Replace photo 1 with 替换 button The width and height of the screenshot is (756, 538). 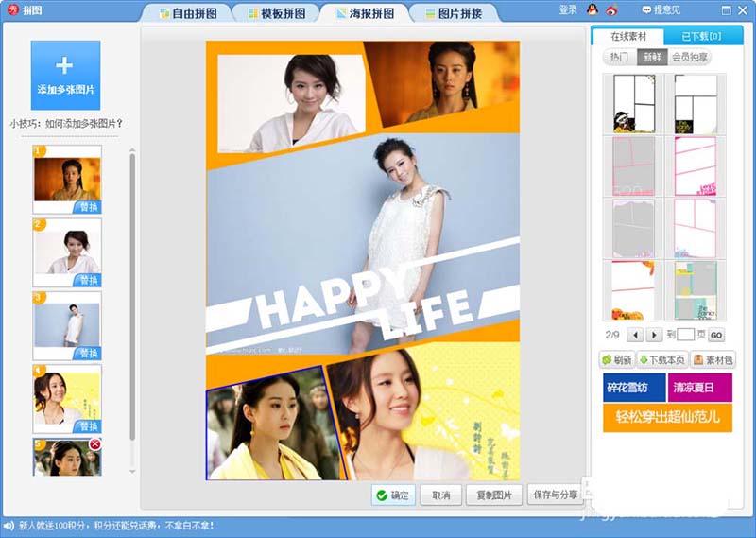point(87,207)
